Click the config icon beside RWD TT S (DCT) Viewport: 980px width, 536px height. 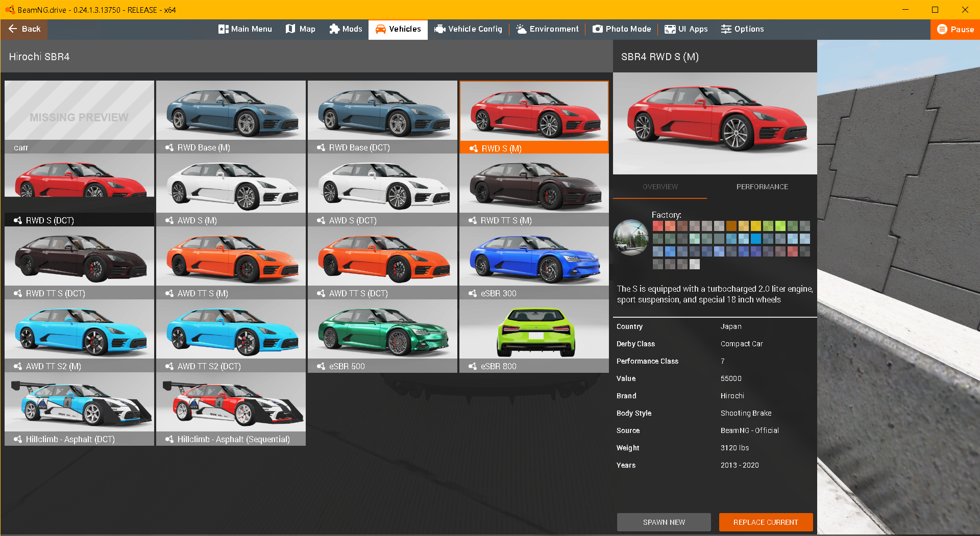click(x=18, y=293)
